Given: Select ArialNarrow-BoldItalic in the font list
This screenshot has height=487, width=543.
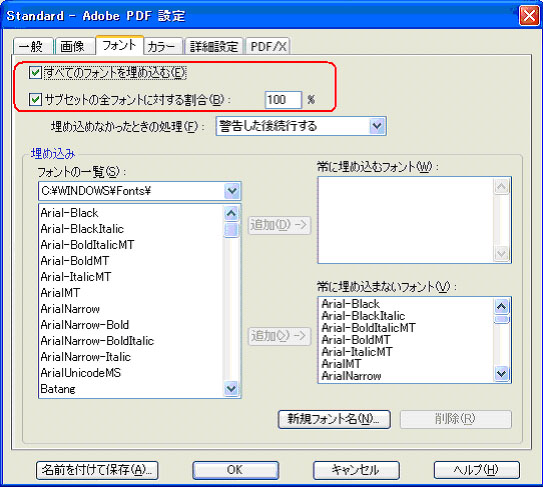Looking at the screenshot, I should [x=97, y=340].
